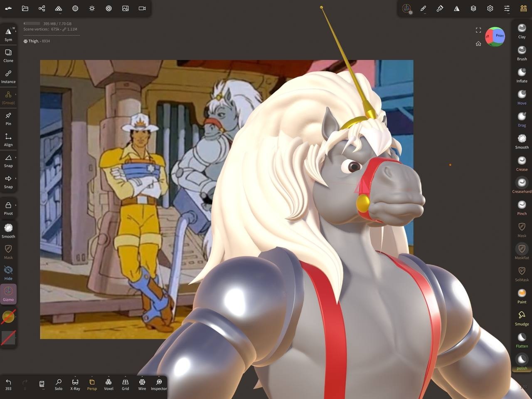This screenshot has width=532, height=399.
Task: Click the disabled Group button
Action: pos(8,98)
